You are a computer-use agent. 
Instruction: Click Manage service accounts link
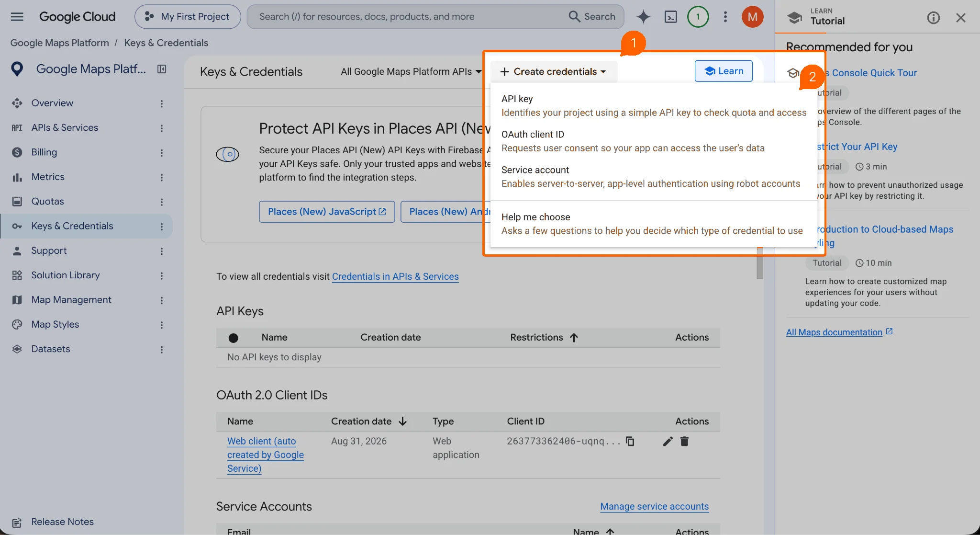654,506
